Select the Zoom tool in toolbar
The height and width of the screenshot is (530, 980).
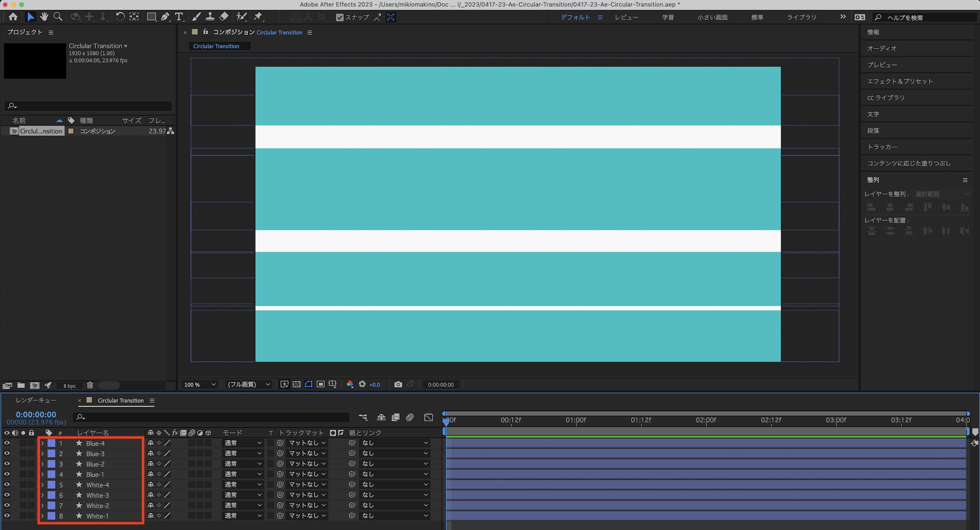(x=58, y=17)
